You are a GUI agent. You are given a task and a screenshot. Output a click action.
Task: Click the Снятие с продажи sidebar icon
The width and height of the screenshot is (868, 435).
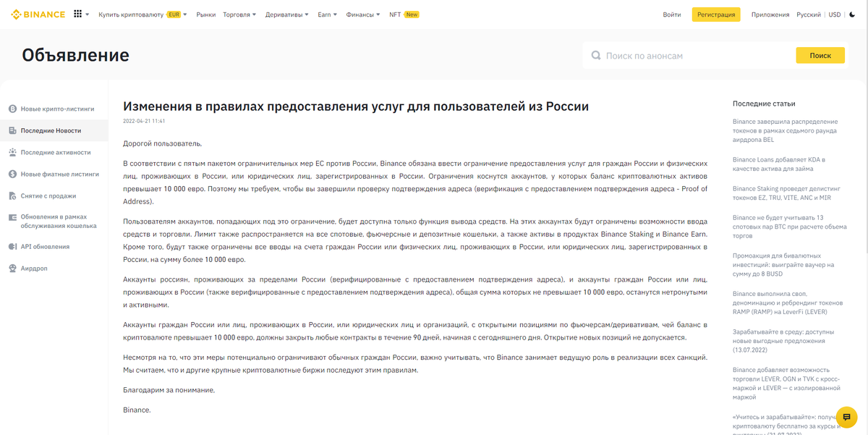[13, 195]
